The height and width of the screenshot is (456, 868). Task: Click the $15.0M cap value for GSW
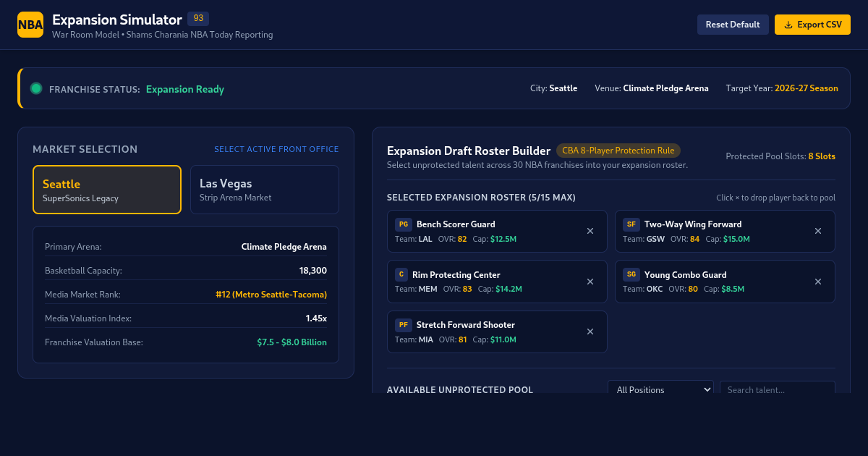pos(736,239)
